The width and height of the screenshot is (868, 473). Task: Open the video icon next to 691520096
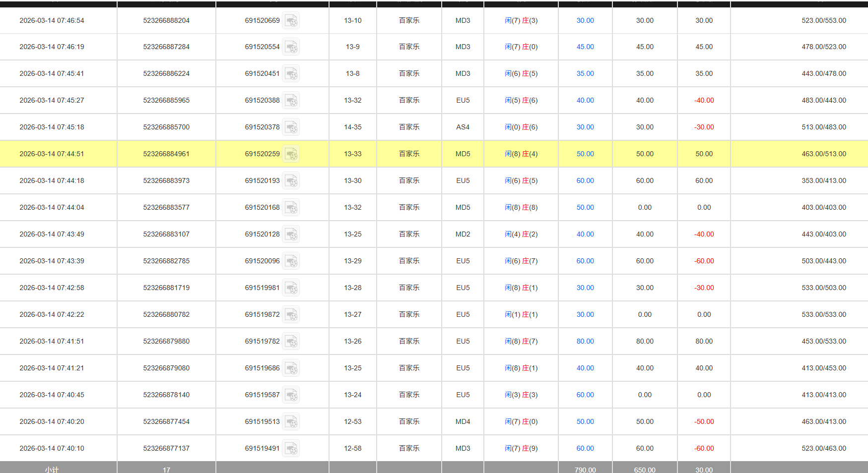click(291, 261)
